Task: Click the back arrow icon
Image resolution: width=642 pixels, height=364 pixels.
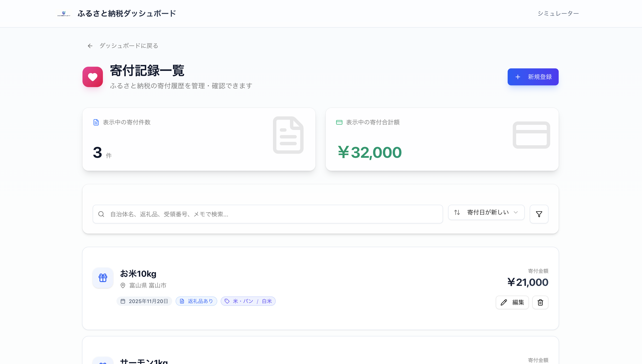Action: (x=90, y=46)
